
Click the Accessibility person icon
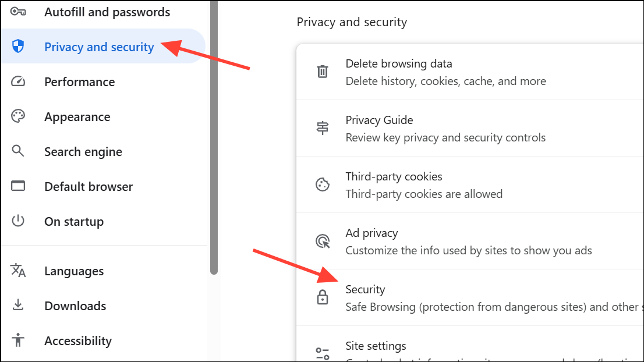tap(18, 340)
